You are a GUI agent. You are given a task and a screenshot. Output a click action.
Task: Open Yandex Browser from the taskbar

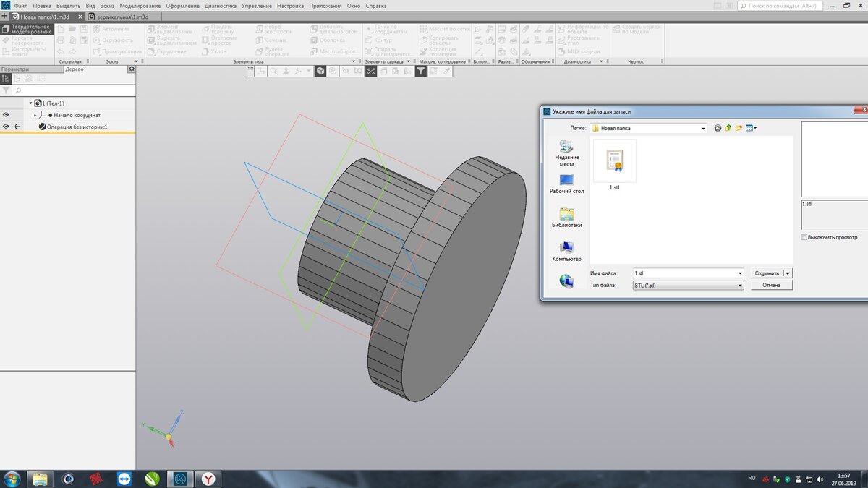[x=208, y=479]
